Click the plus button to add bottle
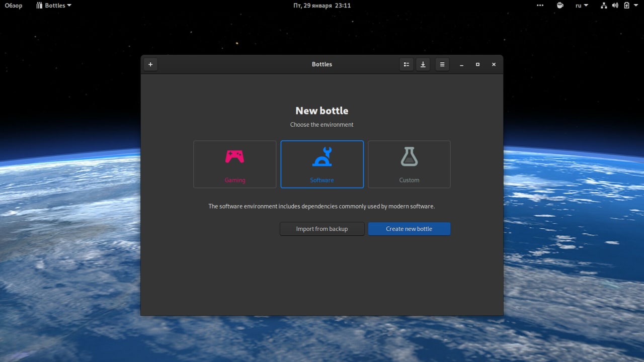644x362 pixels. [x=150, y=64]
